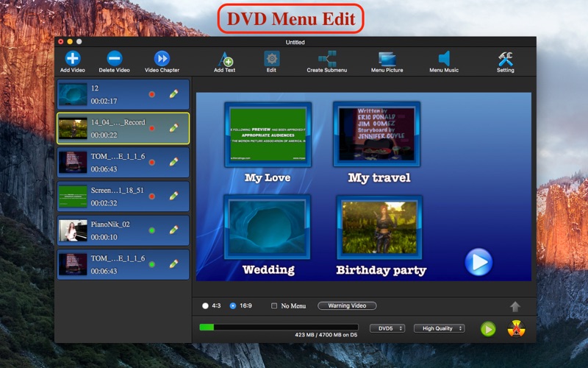Click the green preview play button
588x368 pixels.
tap(488, 329)
